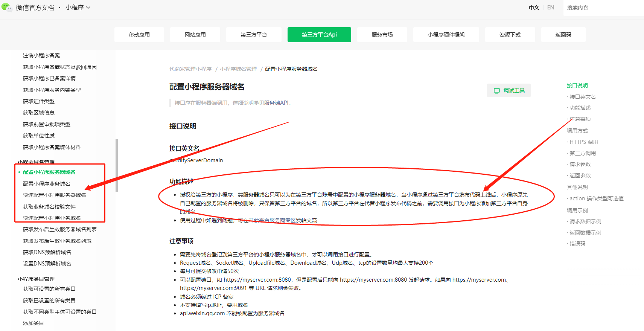Open the 服务市场 tab
Screen dimensions: 644x331
pos(382,35)
